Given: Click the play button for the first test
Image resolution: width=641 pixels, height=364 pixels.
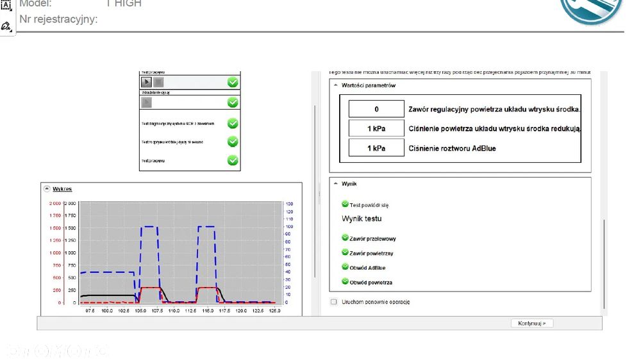Looking at the screenshot, I should click(x=146, y=82).
